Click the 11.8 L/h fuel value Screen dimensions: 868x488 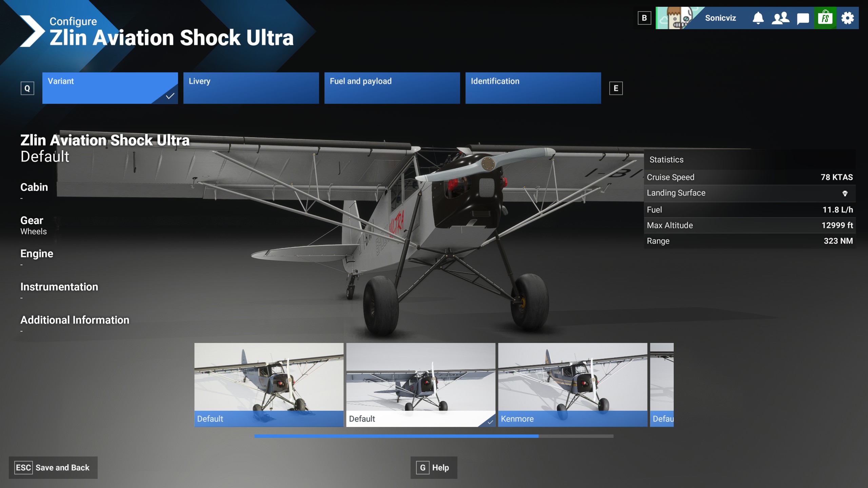pyautogui.click(x=838, y=210)
